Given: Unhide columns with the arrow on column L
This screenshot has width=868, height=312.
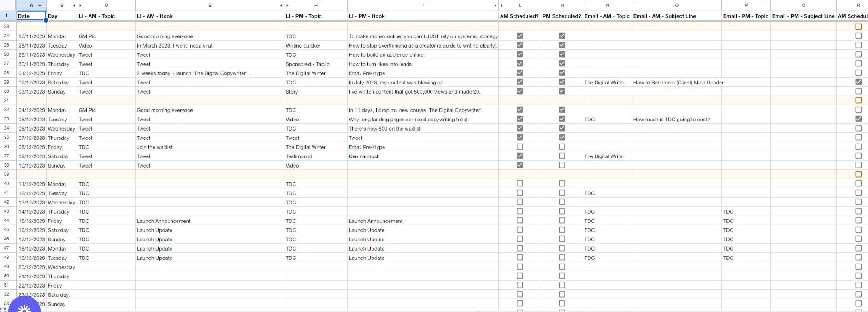Looking at the screenshot, I should pos(502,6).
